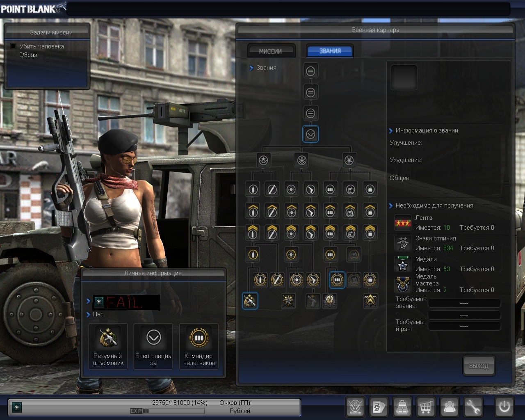This screenshot has height=420, width=525.
Task: Click the Звания heading above the tree
Action: [266, 68]
